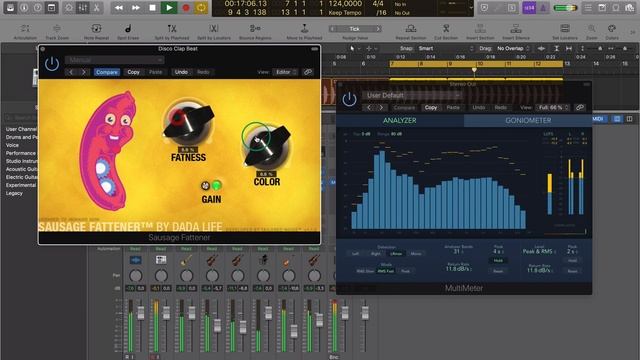Click the Set Locators toolbar icon
The image size is (640, 360).
pyautogui.click(x=565, y=28)
